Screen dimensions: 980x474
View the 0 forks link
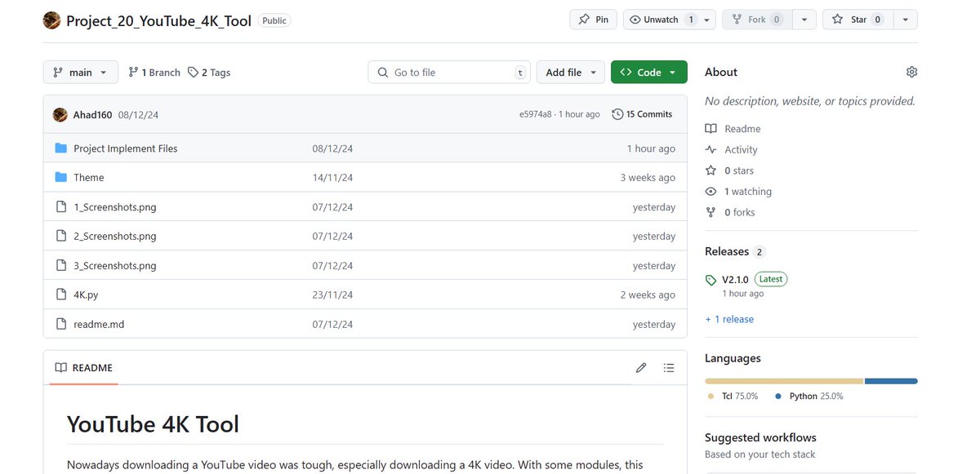pos(730,212)
